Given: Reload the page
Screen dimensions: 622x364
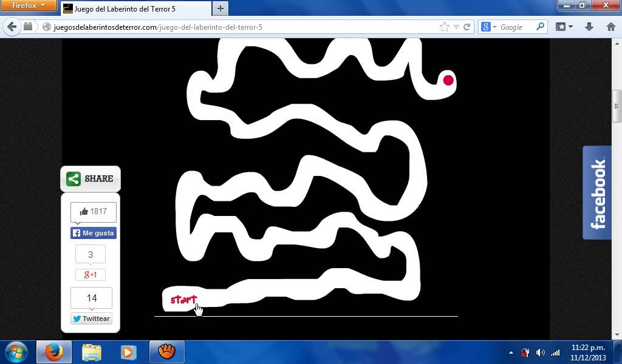Looking at the screenshot, I should pyautogui.click(x=466, y=27).
